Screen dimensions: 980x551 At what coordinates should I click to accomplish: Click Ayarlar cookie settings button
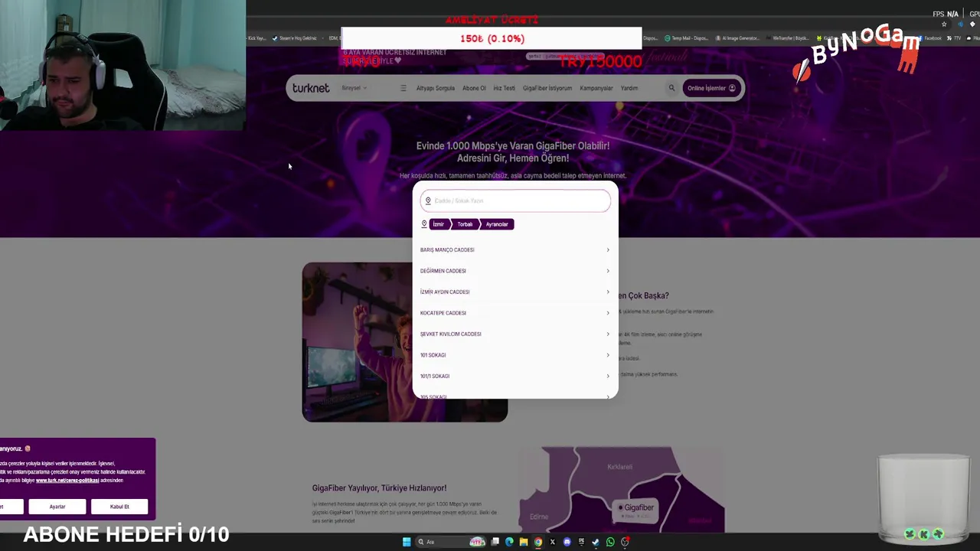57,507
